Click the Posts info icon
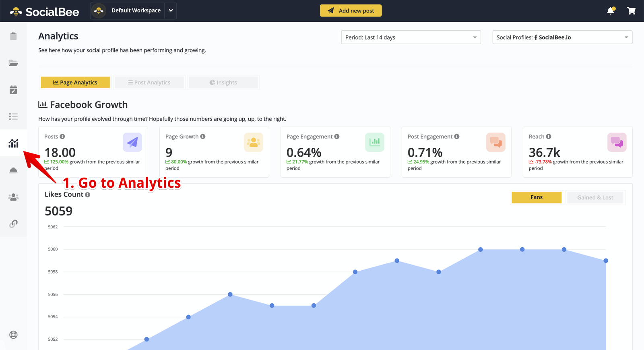The width and height of the screenshot is (644, 350). click(62, 137)
